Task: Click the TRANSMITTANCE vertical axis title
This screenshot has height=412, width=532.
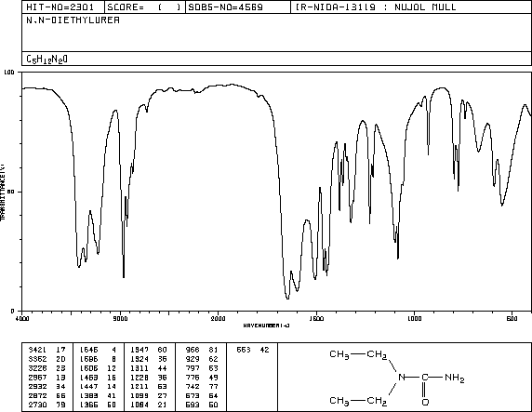Action: coord(3,192)
